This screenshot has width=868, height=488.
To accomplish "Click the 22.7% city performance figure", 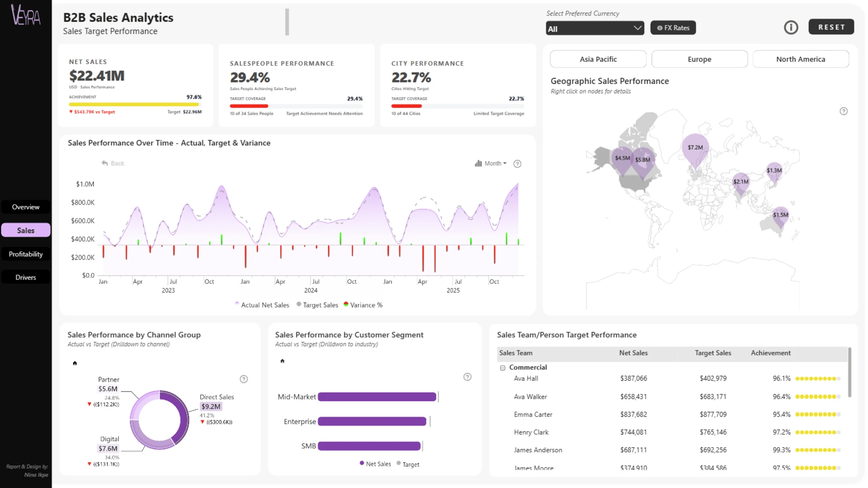I will click(x=411, y=77).
